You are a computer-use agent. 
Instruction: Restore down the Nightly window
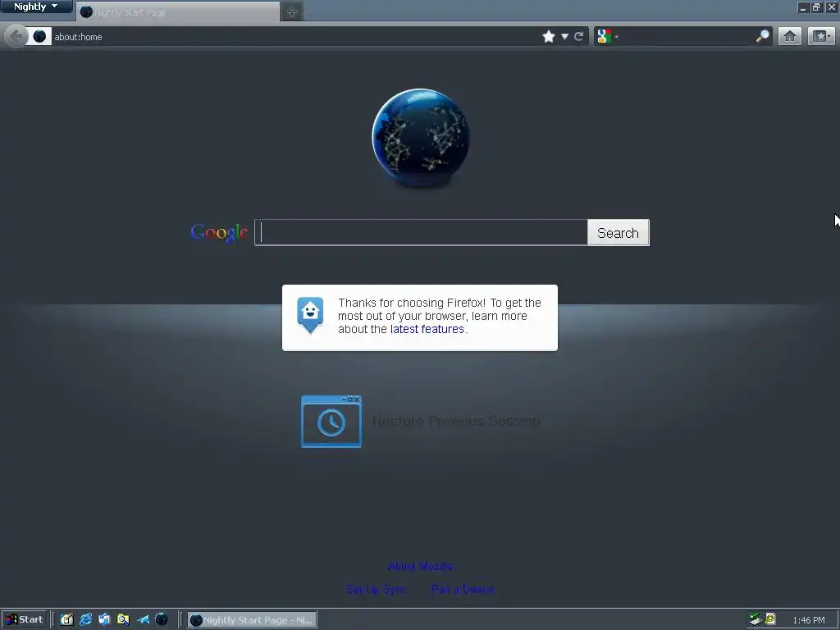pyautogui.click(x=816, y=7)
